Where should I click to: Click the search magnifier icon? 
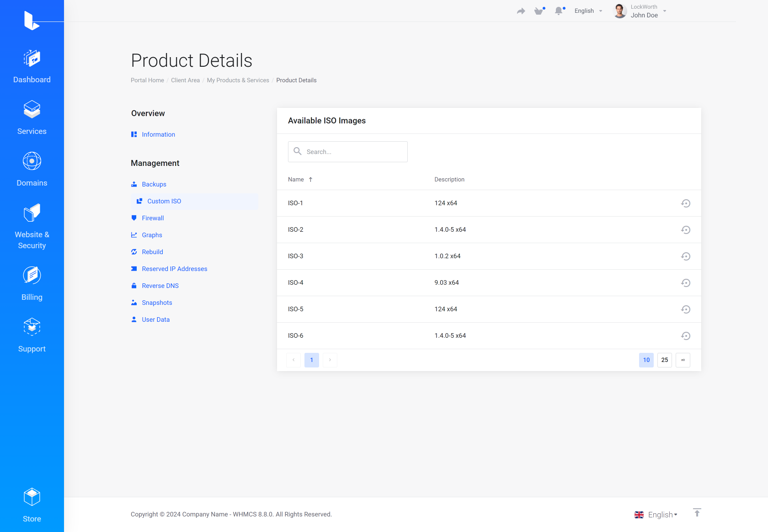tap(298, 151)
